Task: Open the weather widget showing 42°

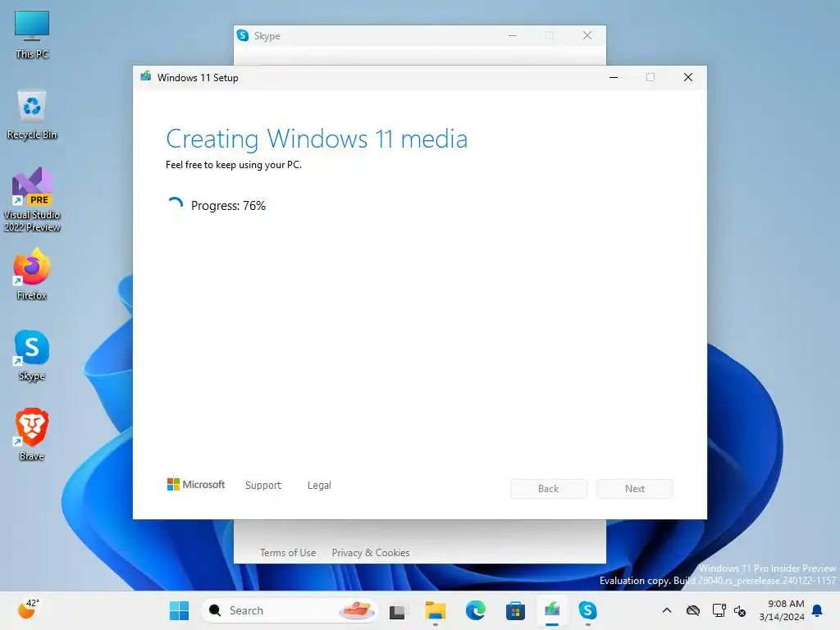Action: coord(28,609)
